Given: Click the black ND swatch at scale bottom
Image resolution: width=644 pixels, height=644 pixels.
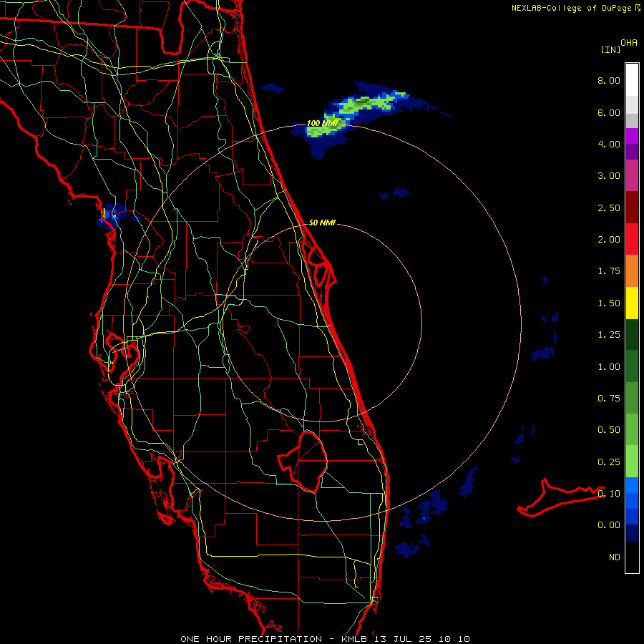Looking at the screenshot, I should click(x=632, y=557).
